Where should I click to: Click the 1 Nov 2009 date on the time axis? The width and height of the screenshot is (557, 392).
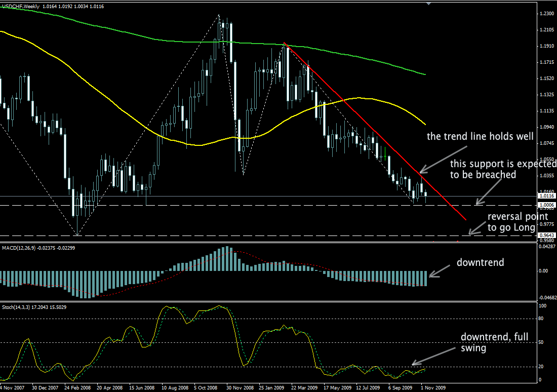click(432, 387)
